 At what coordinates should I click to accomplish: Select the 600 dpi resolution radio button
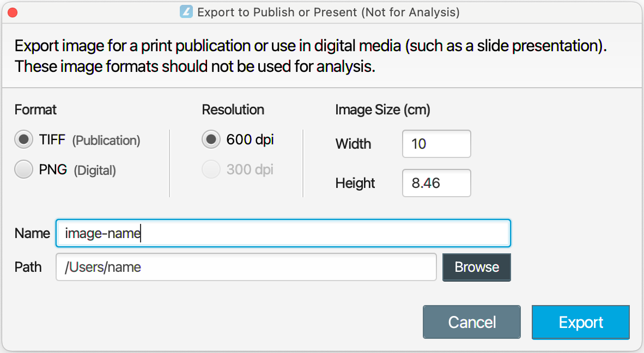pyautogui.click(x=211, y=140)
